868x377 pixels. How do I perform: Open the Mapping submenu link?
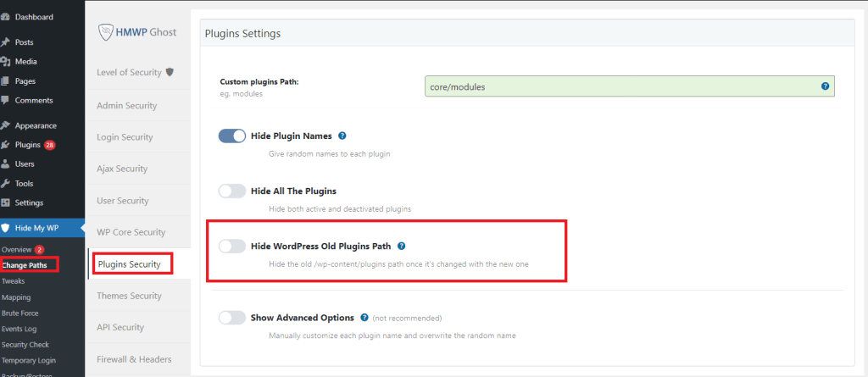[x=16, y=297]
